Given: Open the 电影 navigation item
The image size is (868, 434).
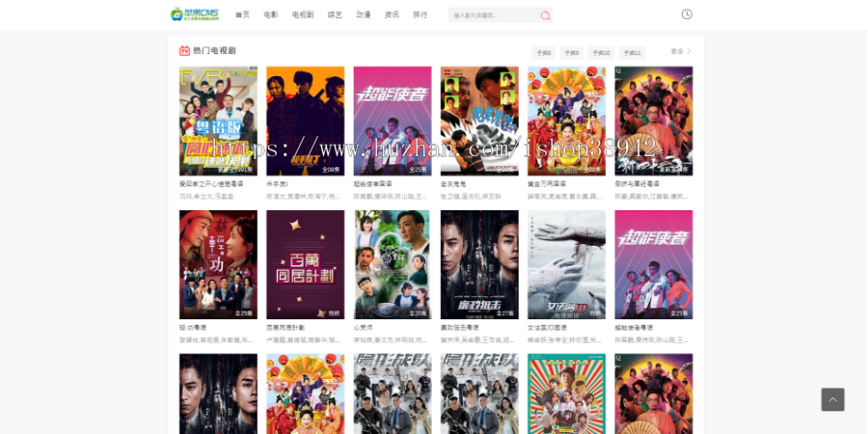Looking at the screenshot, I should point(271,14).
